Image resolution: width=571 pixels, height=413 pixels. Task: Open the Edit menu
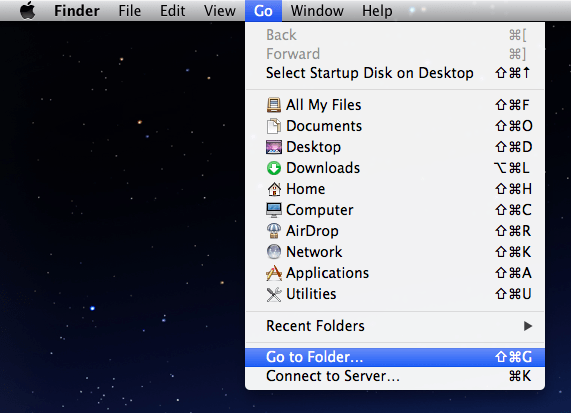pyautogui.click(x=173, y=11)
